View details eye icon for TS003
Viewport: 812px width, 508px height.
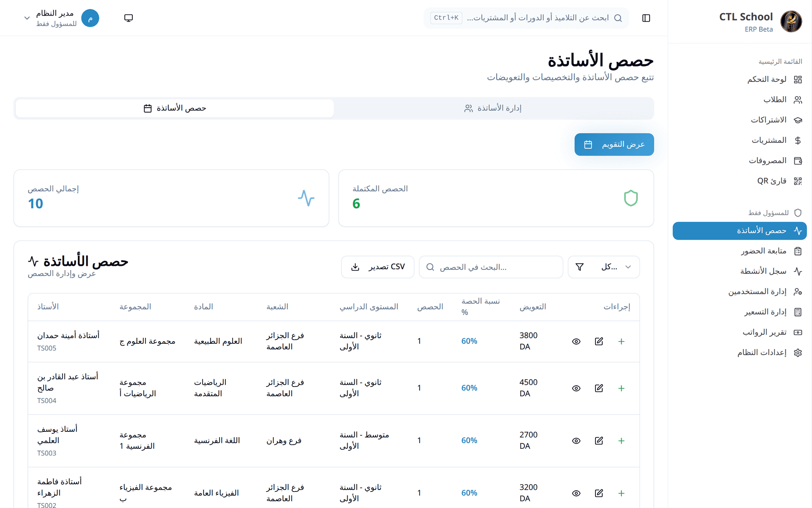[576, 441]
